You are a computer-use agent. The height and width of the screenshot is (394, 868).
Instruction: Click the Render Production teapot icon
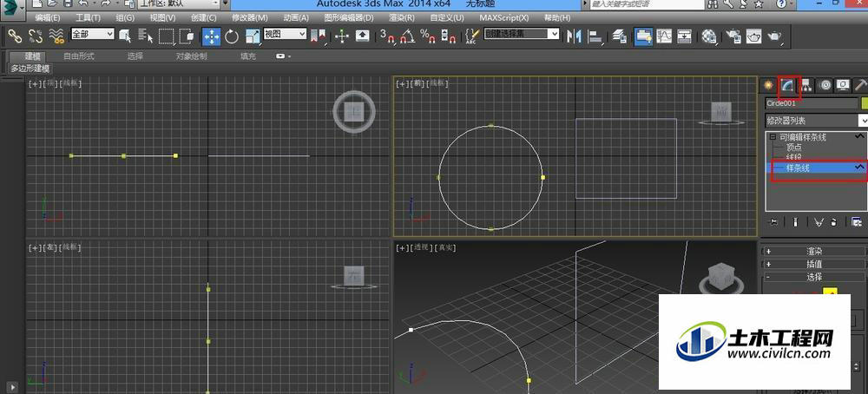774,36
